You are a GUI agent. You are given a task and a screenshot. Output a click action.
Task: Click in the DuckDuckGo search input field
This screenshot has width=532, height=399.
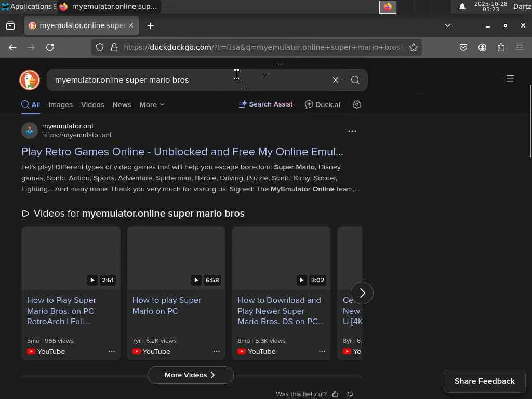point(190,80)
